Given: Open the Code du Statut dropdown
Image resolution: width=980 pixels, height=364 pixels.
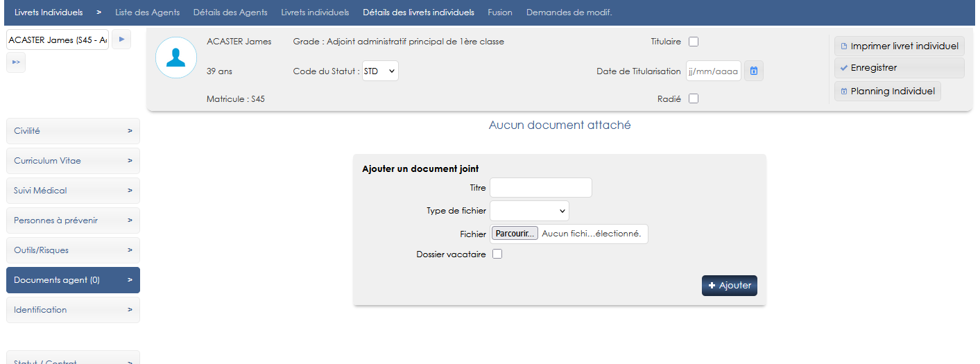Looking at the screenshot, I should [x=380, y=71].
